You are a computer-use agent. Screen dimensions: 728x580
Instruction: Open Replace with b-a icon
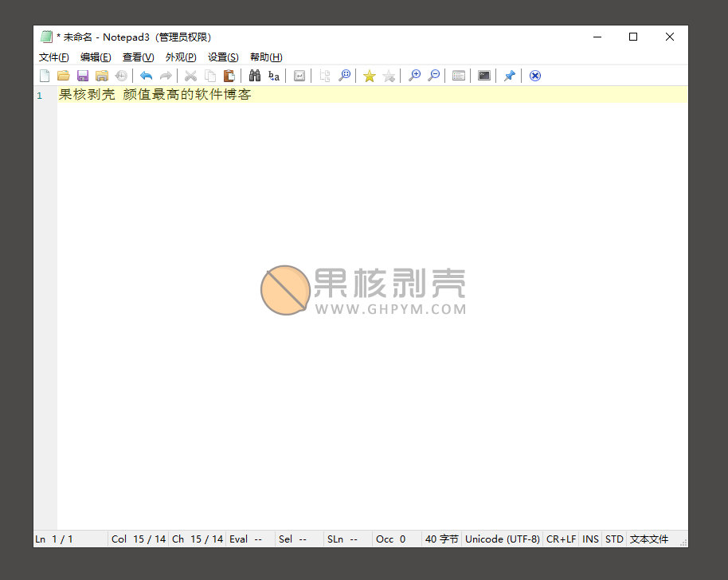click(274, 76)
